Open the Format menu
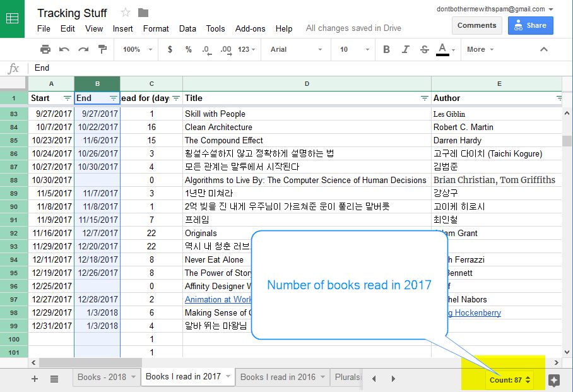 click(x=156, y=28)
